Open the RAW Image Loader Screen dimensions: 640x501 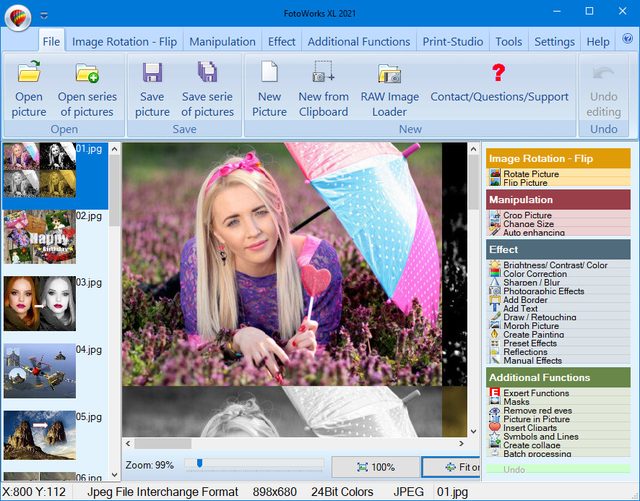(x=389, y=74)
